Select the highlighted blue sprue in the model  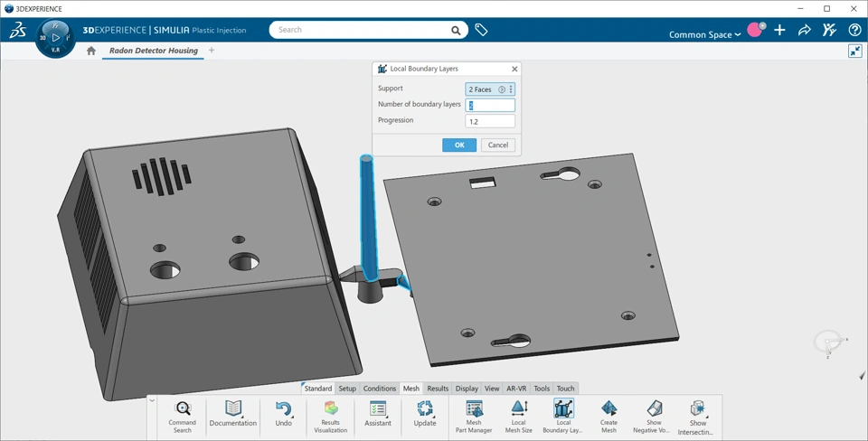(x=368, y=216)
